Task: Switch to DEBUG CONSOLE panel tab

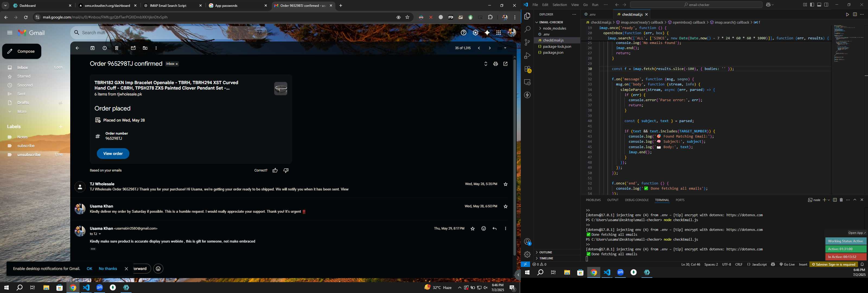Action: tap(637, 200)
